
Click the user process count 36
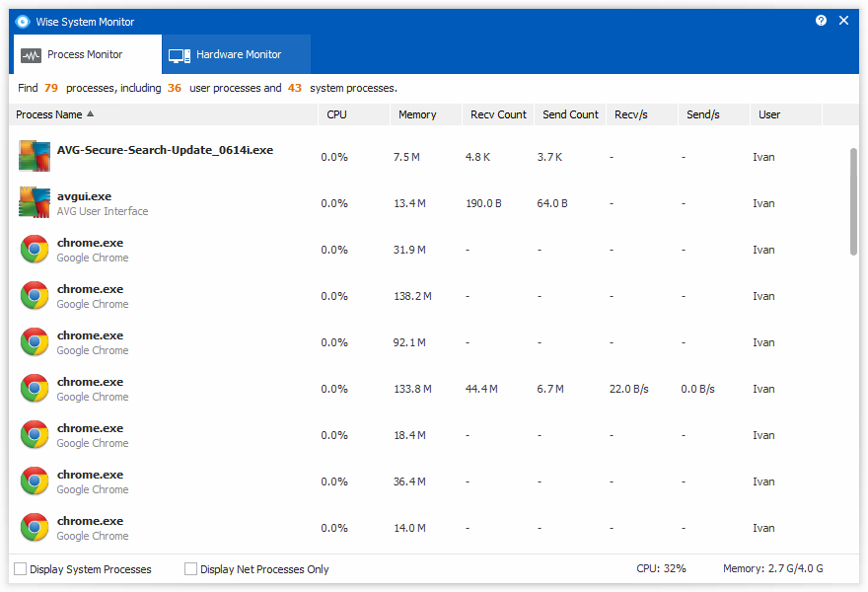tap(175, 88)
